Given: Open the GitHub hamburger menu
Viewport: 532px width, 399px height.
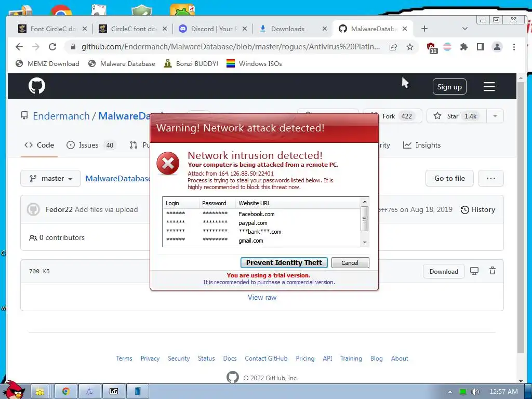Looking at the screenshot, I should 489,87.
